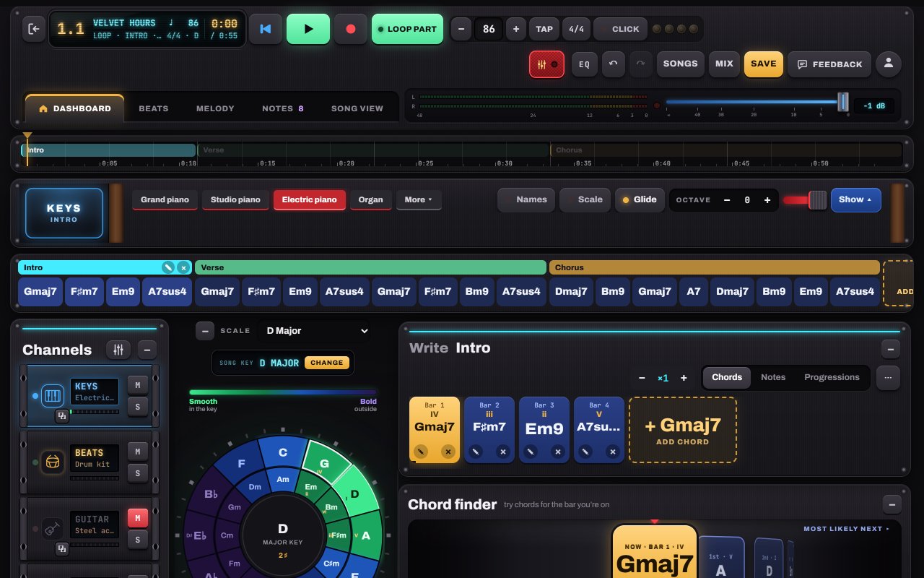The width and height of the screenshot is (924, 578).
Task: Enable the Scale highlight toggle
Action: pos(585,200)
